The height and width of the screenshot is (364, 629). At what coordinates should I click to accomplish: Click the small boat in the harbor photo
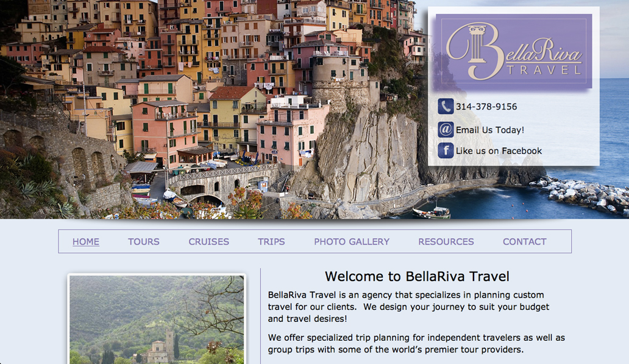432,212
